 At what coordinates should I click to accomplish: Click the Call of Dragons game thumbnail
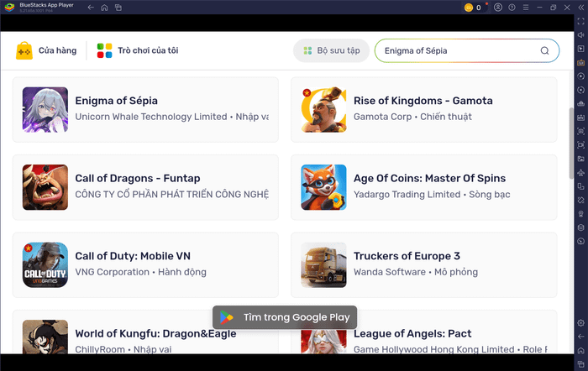coord(45,187)
